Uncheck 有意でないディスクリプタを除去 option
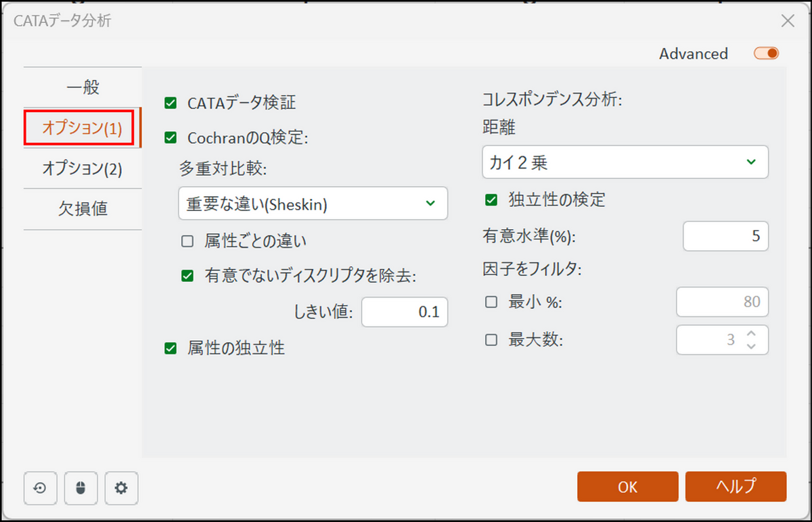 187,276
